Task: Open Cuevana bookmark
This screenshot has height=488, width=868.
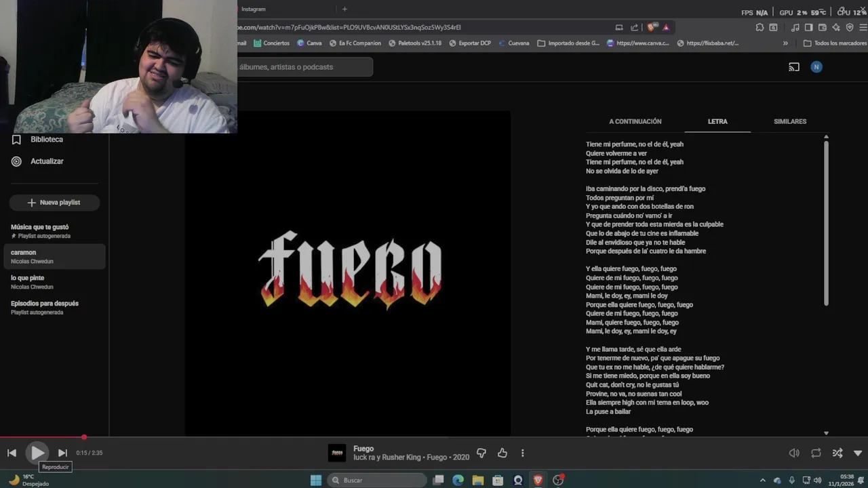Action: pyautogui.click(x=513, y=43)
